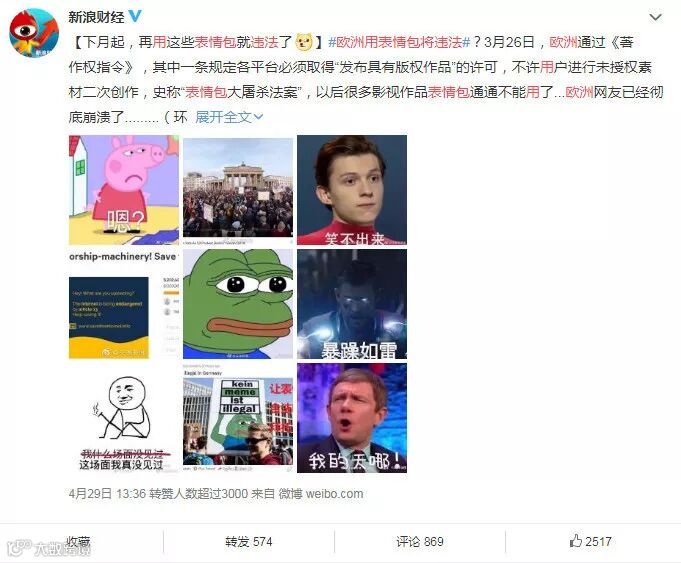Image resolution: width=681 pixels, height=563 pixels.
Task: Open the 'kein meme ist illegal' photo
Action: click(x=238, y=418)
